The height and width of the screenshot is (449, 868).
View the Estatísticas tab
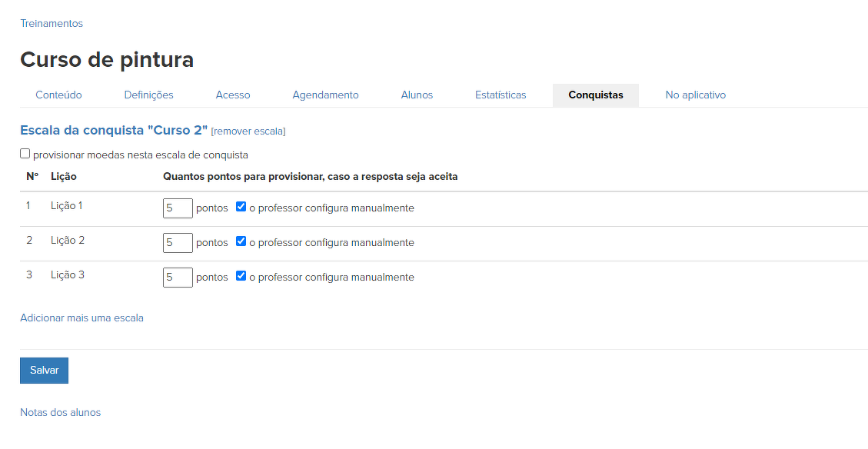(501, 95)
